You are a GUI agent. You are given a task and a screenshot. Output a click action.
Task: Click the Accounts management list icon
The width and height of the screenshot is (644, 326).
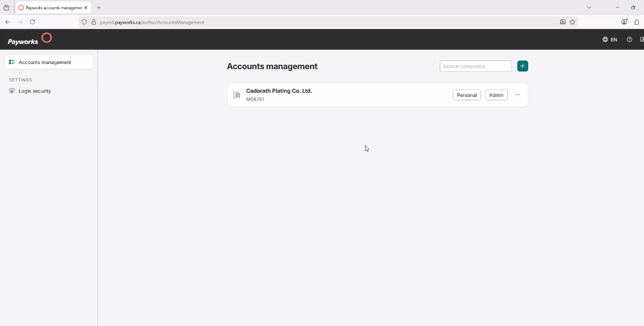point(12,62)
